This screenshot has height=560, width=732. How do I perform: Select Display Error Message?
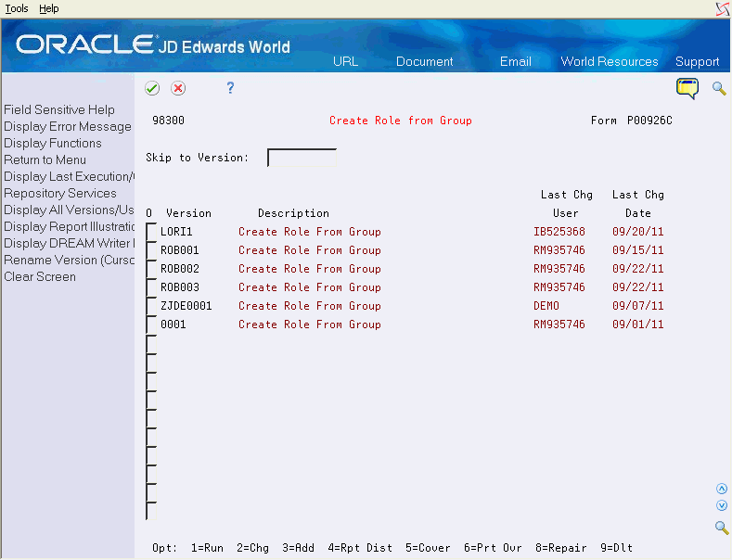tap(68, 126)
